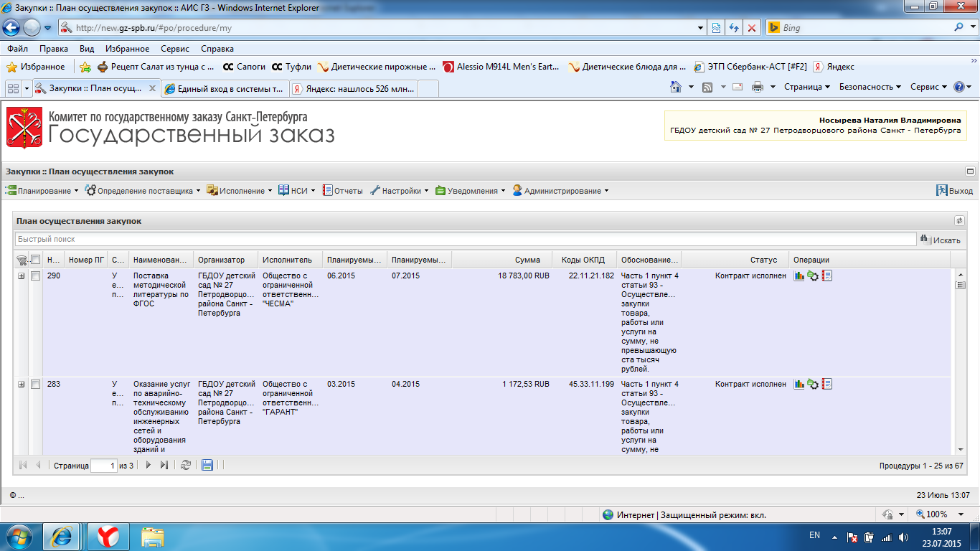Click the Windows Start button
The image size is (980, 551).
pos(19,536)
